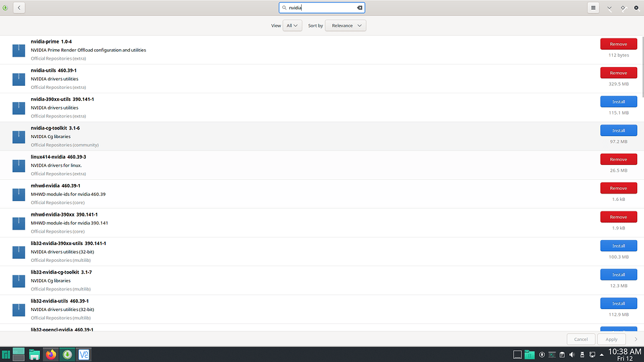
Task: Open the hamburger menu in header
Action: point(593,8)
